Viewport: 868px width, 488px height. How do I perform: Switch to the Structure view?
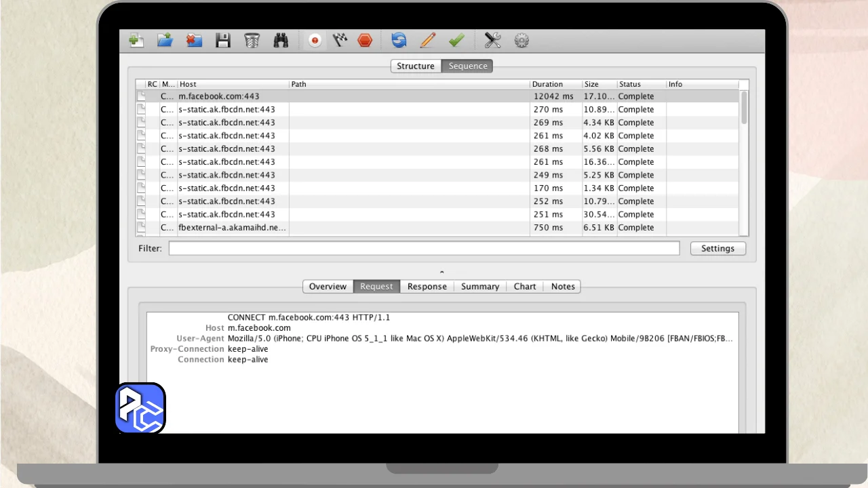416,66
